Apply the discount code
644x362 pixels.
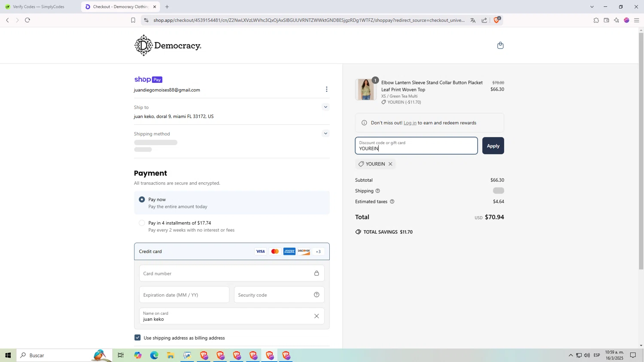pyautogui.click(x=493, y=146)
